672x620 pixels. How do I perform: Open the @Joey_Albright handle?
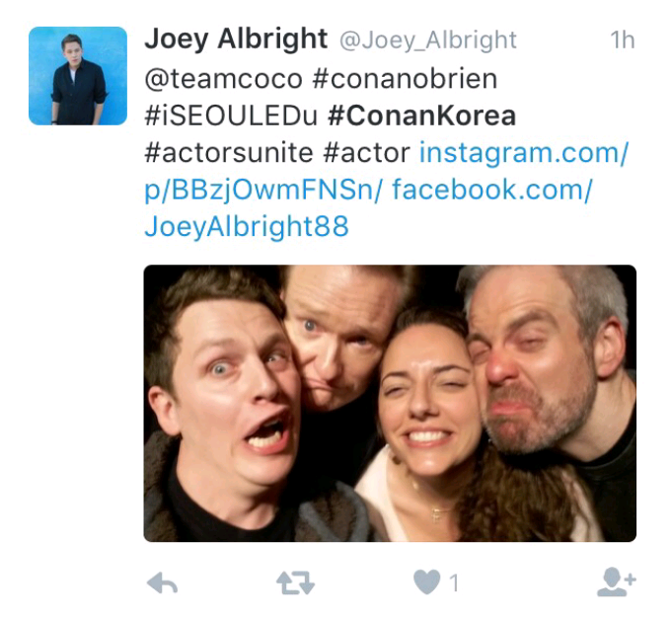[x=428, y=40]
